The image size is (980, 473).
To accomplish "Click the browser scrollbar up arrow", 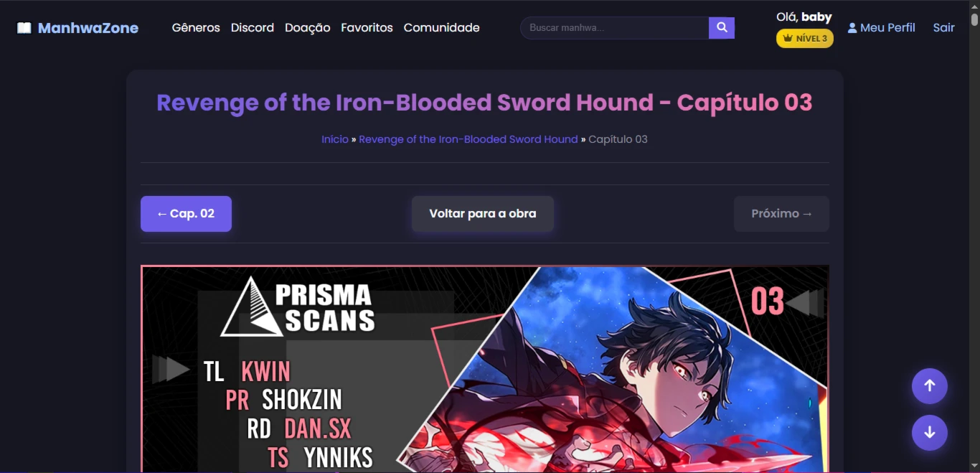I will coord(974,6).
